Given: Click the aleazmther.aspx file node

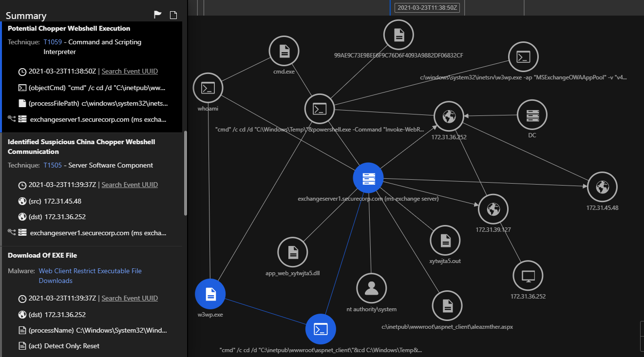Looking at the screenshot, I should click(x=447, y=306).
